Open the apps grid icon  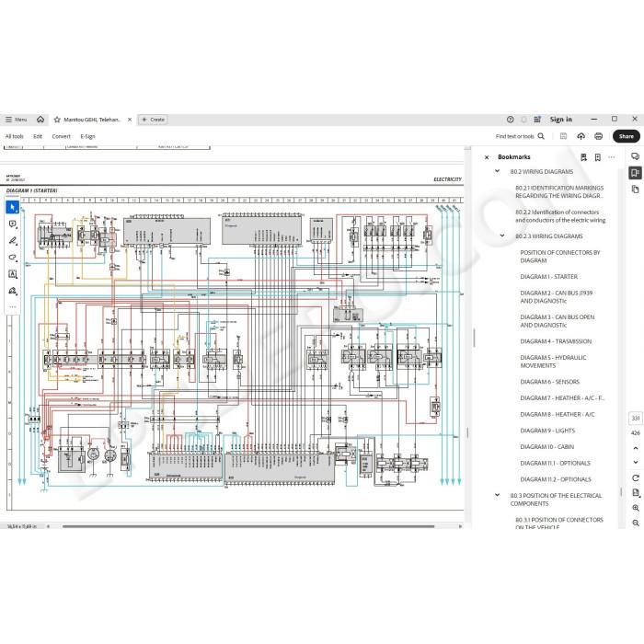[537, 120]
